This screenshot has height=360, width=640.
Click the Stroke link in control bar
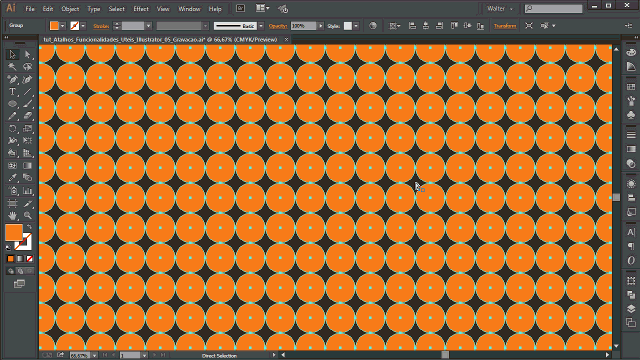click(x=101, y=26)
